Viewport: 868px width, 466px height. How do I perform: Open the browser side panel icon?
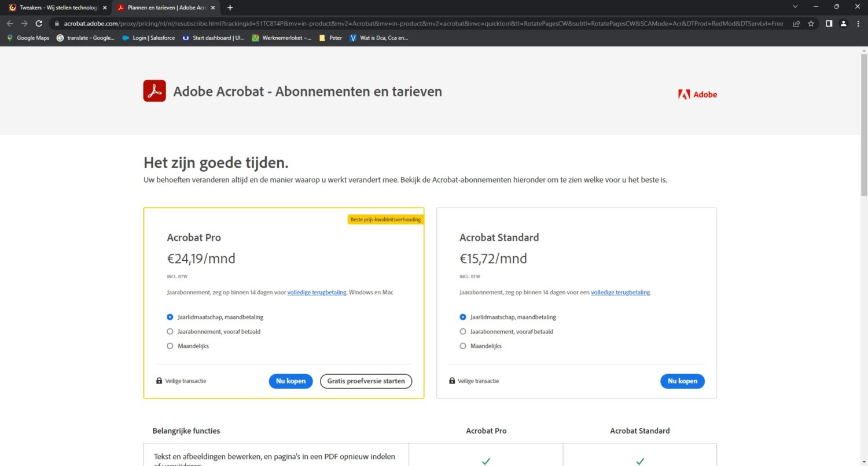coord(829,24)
